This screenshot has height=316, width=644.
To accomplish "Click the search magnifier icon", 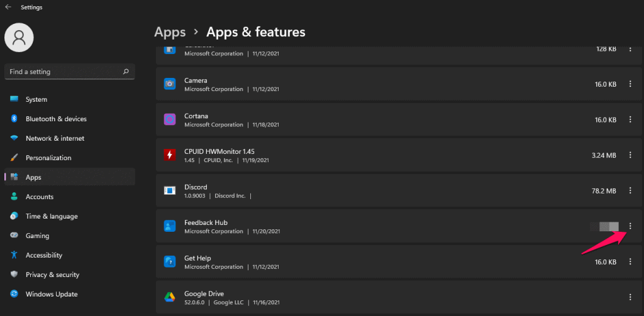I will point(126,72).
